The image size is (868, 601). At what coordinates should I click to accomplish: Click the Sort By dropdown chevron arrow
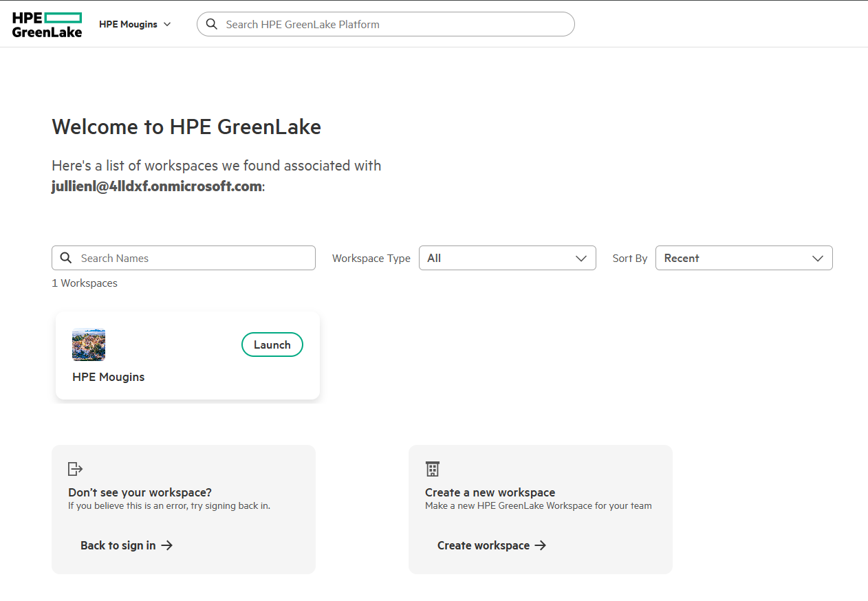(x=818, y=259)
